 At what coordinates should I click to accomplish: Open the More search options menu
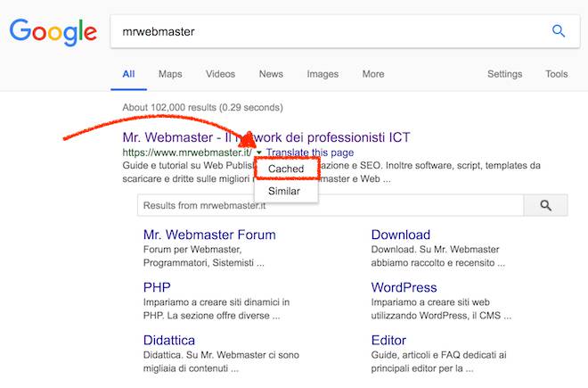point(373,74)
